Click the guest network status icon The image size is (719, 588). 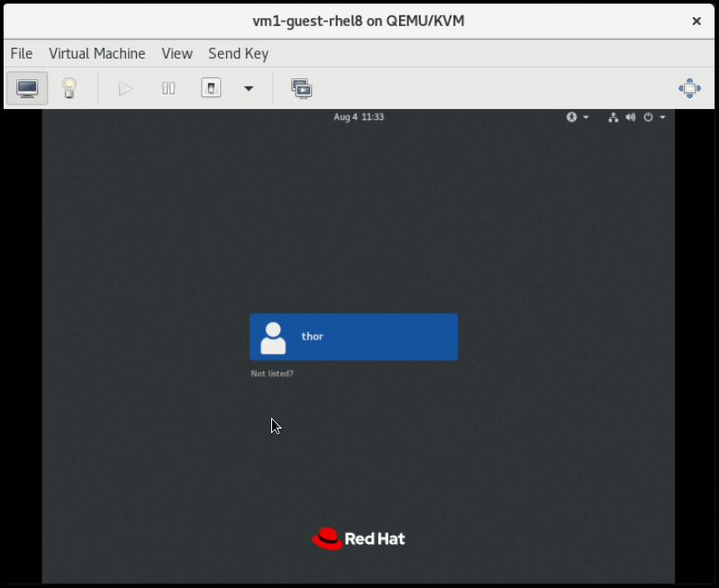click(613, 117)
